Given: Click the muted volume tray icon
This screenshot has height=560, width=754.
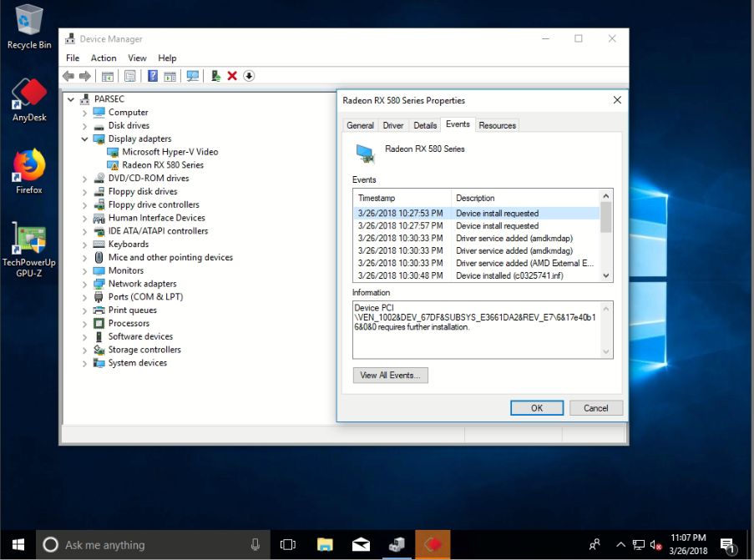Looking at the screenshot, I should [655, 545].
